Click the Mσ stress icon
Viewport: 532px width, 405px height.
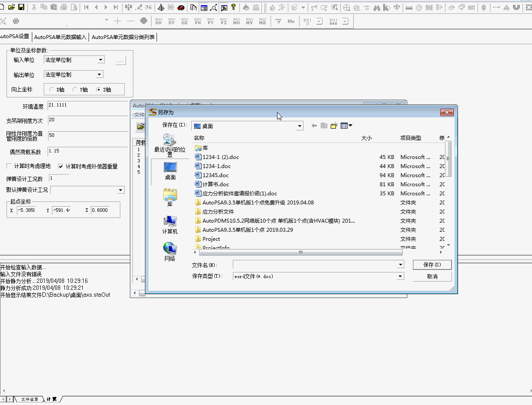[x=291, y=21]
